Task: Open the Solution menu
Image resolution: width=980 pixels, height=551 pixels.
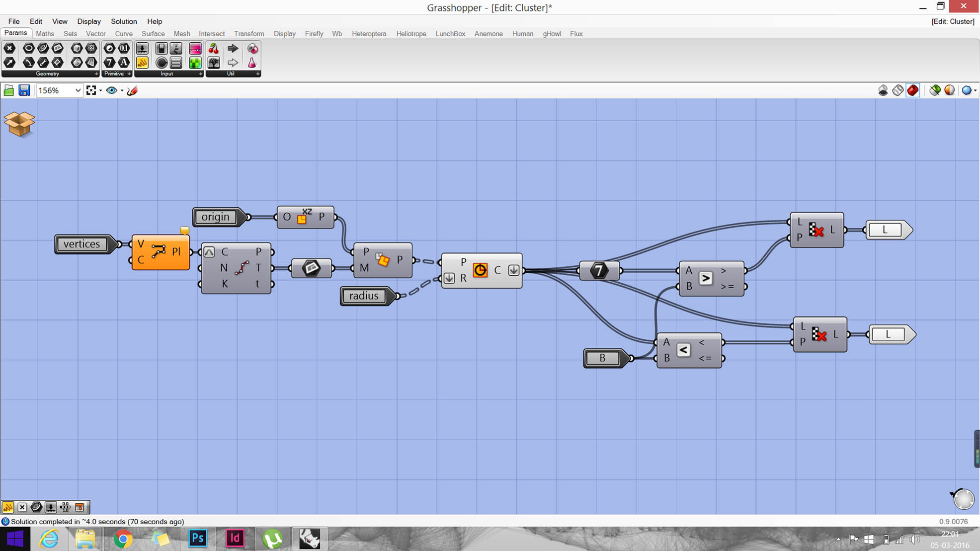Action: tap(123, 21)
